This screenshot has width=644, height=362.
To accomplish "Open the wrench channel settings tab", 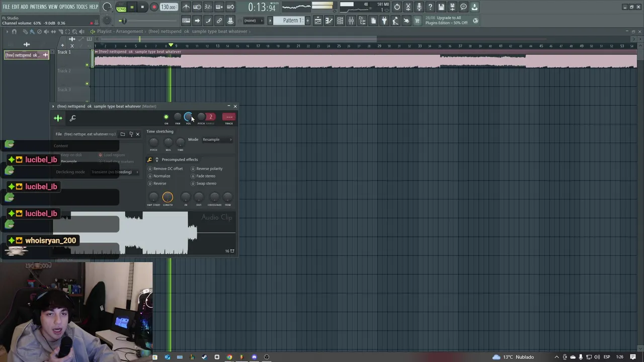I will click(73, 118).
